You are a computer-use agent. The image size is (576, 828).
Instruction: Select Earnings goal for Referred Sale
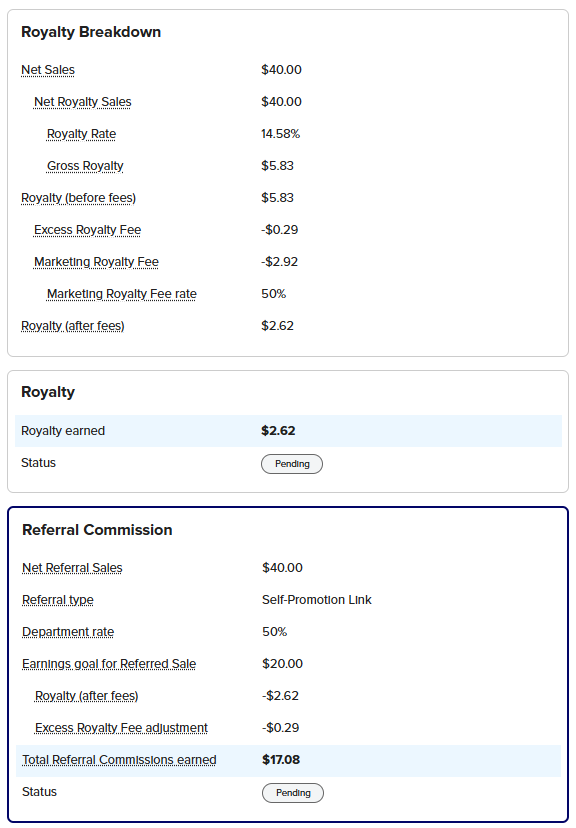pyautogui.click(x=109, y=664)
